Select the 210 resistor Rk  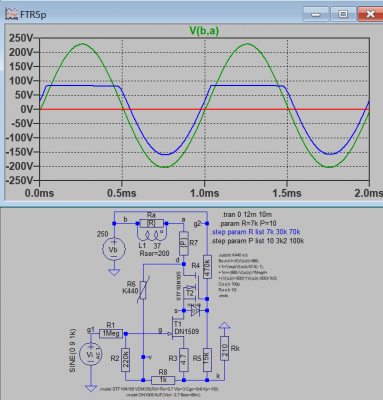tap(225, 348)
